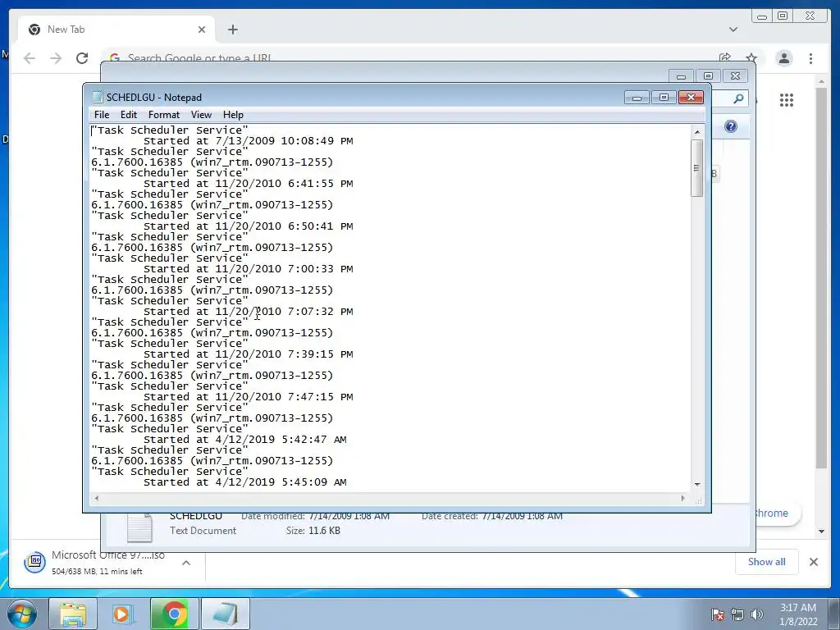Open the Notepad Edit menu
Image resolution: width=840 pixels, height=630 pixels.
tap(129, 115)
